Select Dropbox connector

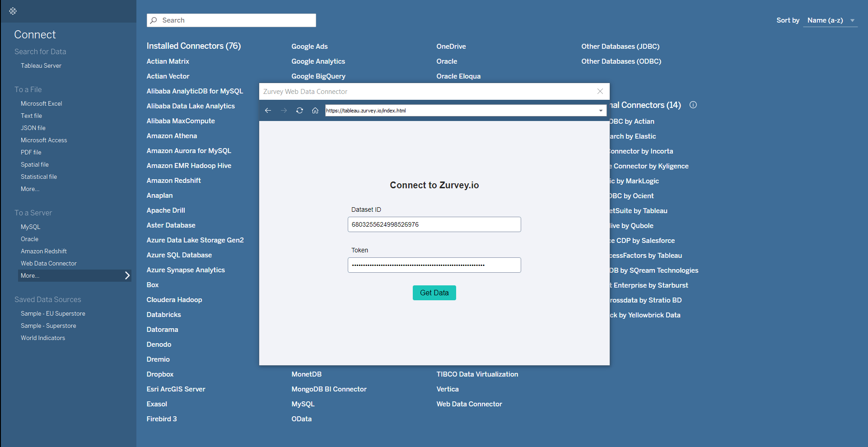160,374
